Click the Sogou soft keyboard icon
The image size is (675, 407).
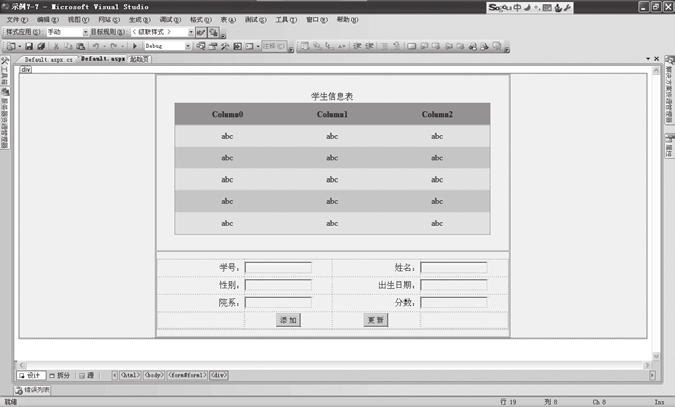pos(547,7)
